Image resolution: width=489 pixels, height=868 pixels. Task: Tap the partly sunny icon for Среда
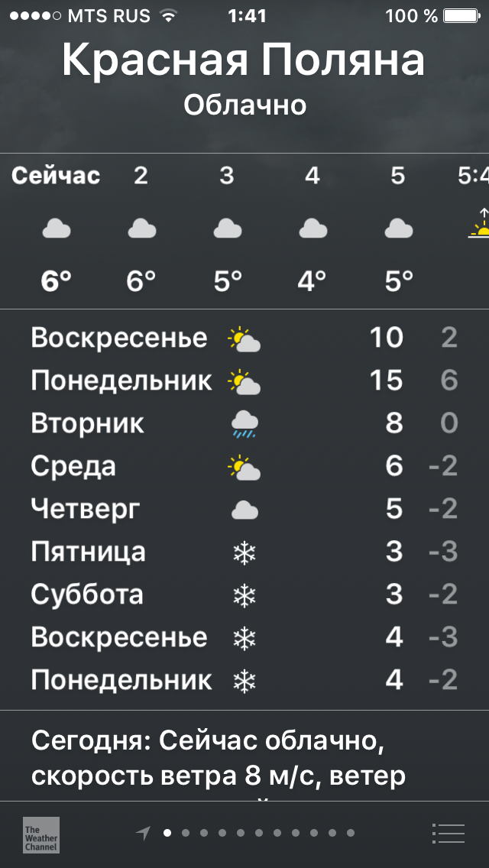point(244,467)
